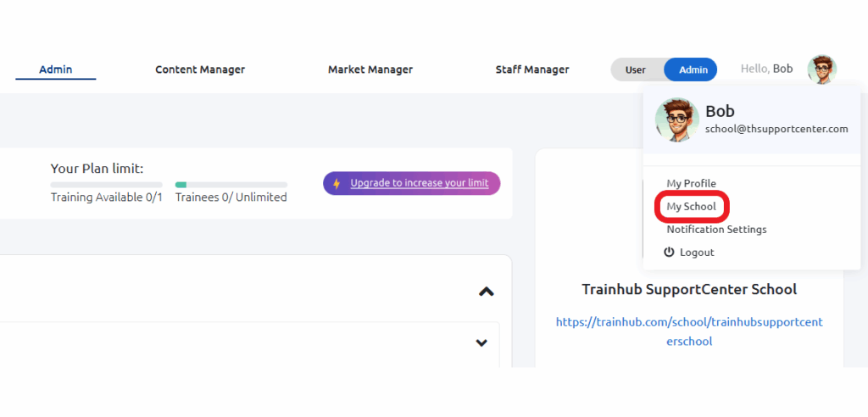The height and width of the screenshot is (417, 868).
Task: Switch to User mode in the toggle
Action: pos(636,69)
